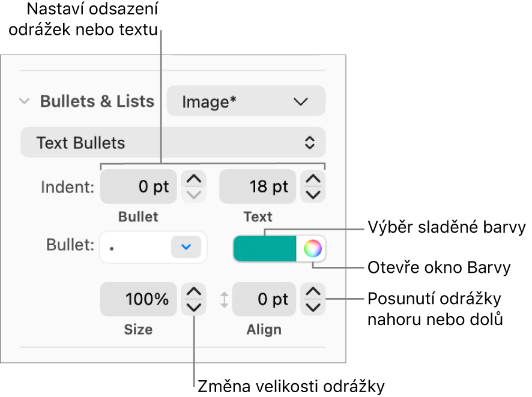532x397 pixels.
Task: Open the Text Bullets format popup
Action: pos(172,142)
